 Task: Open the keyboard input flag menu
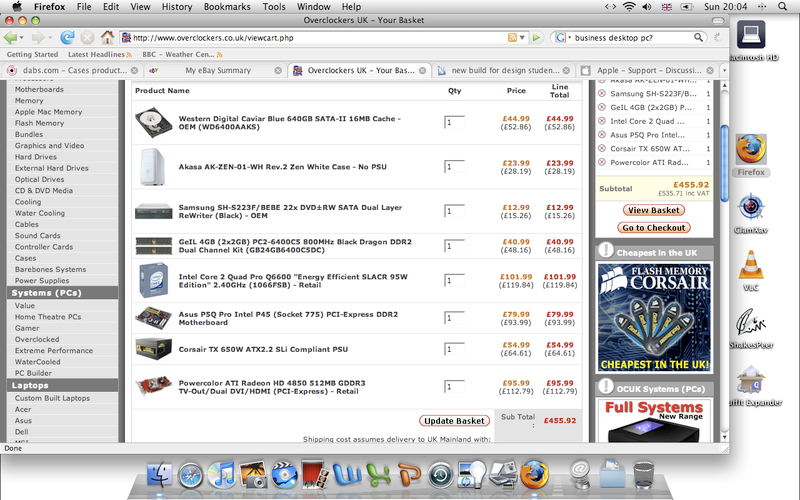666,7
